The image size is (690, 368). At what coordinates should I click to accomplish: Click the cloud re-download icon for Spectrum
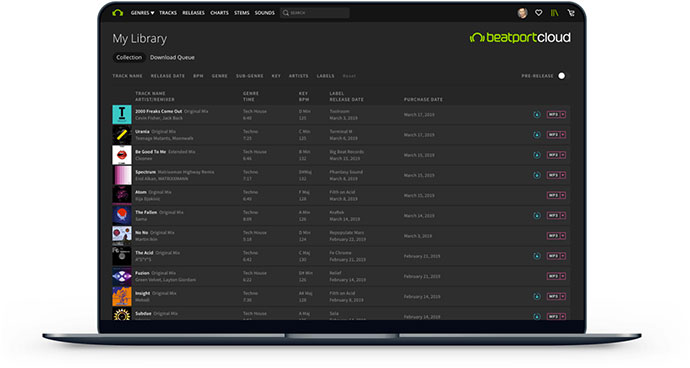[x=537, y=175]
